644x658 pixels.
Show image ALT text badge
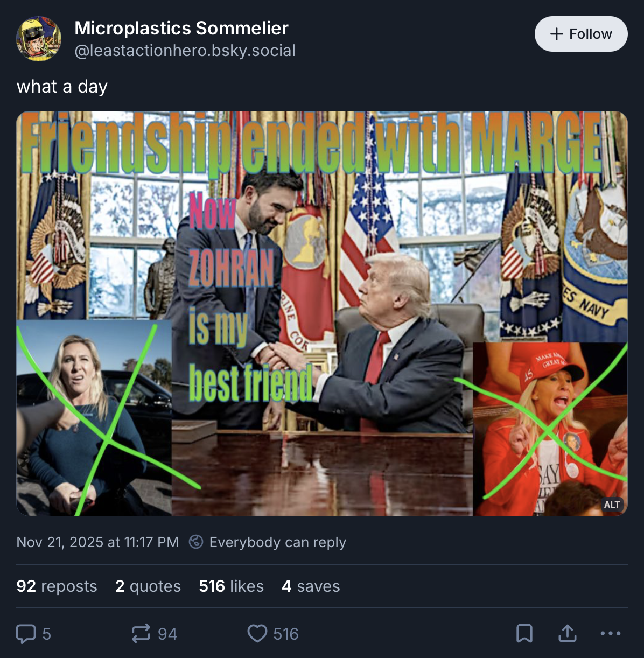(612, 505)
